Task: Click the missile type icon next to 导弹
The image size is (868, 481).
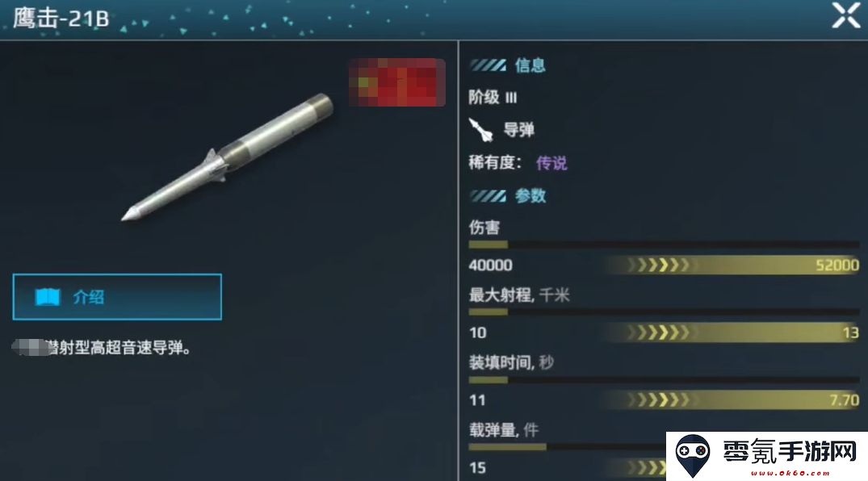Action: click(480, 130)
